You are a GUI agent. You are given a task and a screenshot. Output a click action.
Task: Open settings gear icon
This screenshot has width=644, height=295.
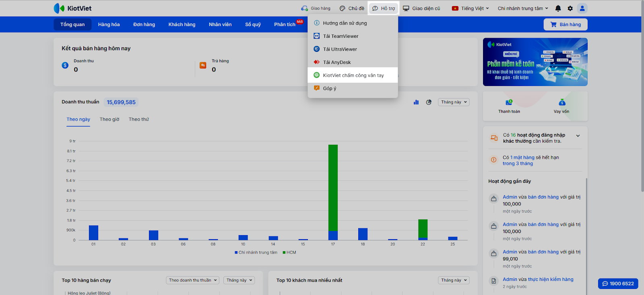570,8
